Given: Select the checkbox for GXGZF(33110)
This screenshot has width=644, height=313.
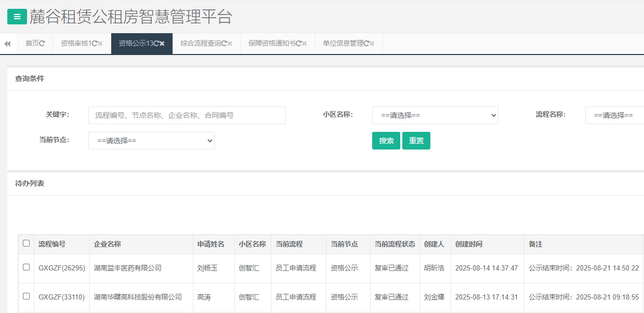Looking at the screenshot, I should tap(27, 296).
